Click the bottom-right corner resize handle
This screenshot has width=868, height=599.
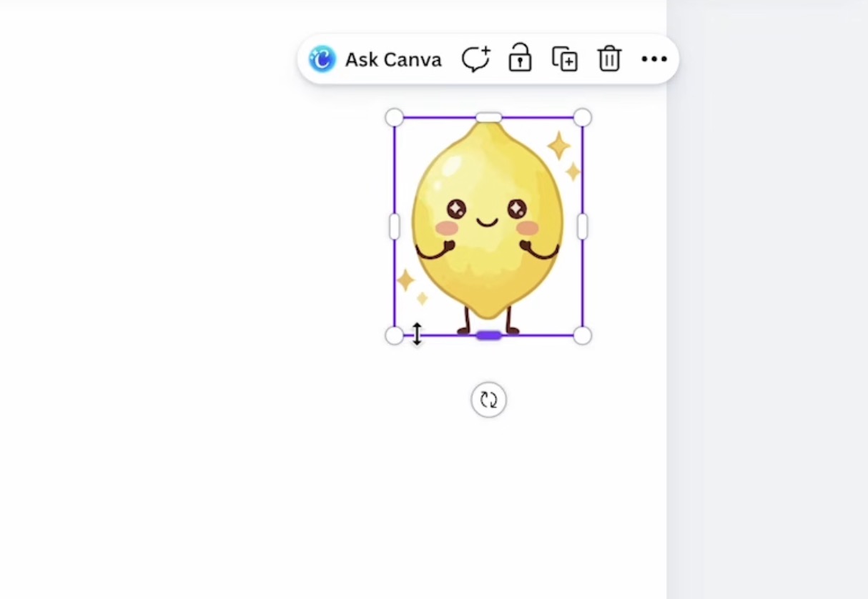(582, 335)
